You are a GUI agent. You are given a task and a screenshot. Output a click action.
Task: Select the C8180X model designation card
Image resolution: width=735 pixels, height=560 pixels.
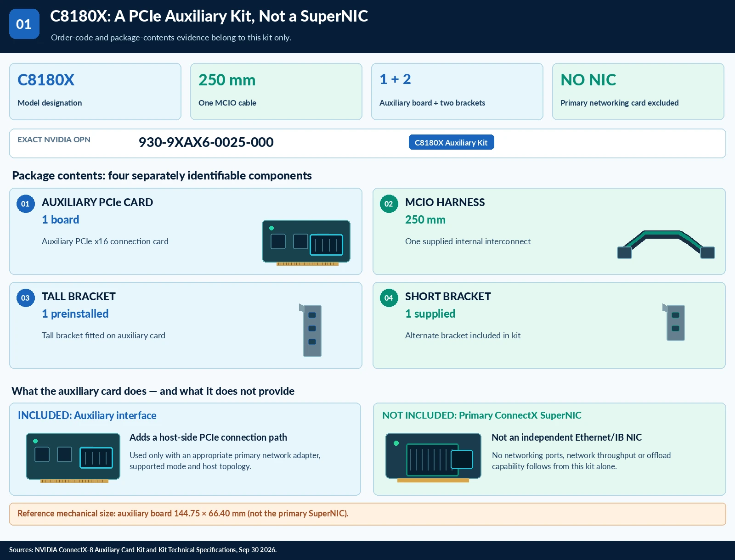96,91
